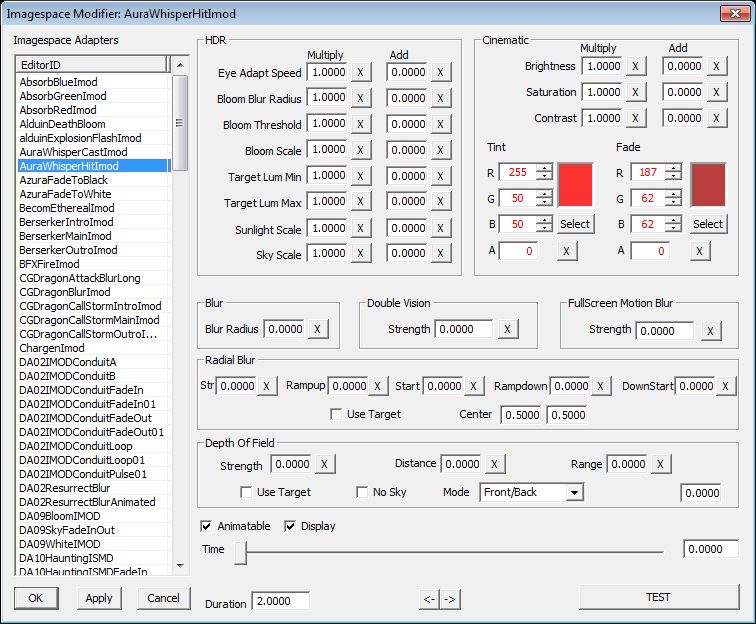The width and height of the screenshot is (756, 624).
Task: Run the TEST button
Action: 659,597
